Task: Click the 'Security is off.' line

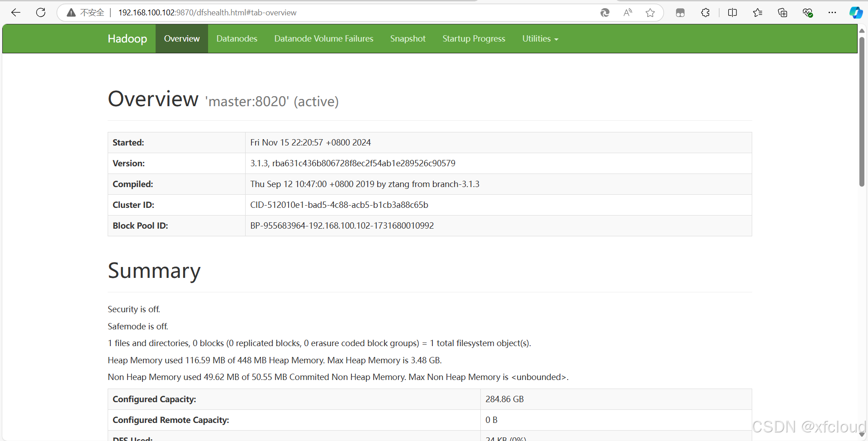Action: [134, 309]
